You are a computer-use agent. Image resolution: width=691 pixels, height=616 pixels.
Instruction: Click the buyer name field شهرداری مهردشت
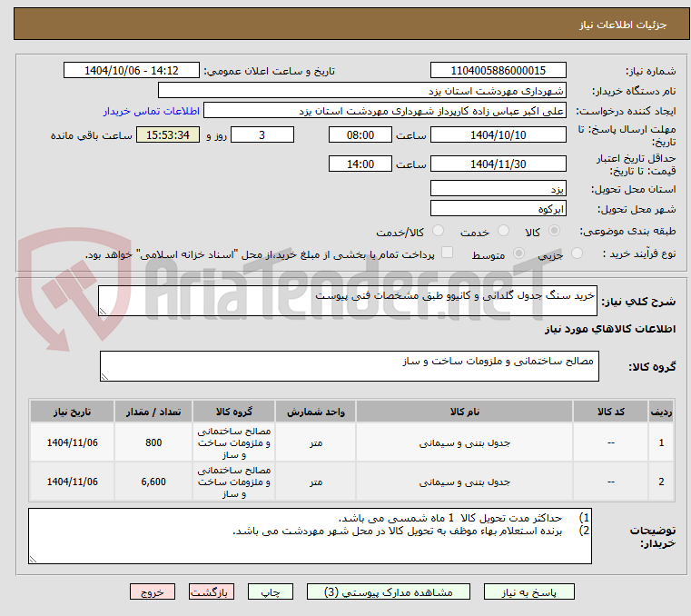tap(361, 90)
